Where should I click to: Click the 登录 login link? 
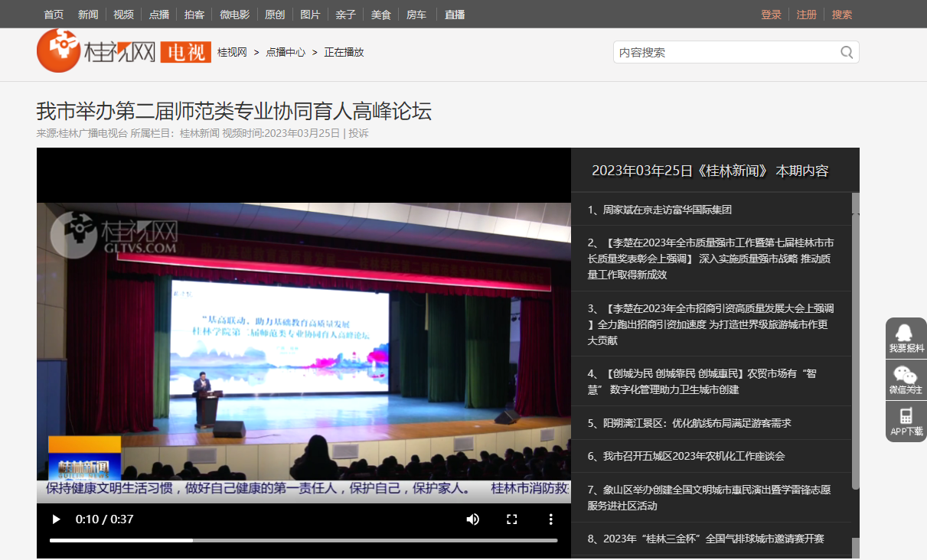tap(771, 15)
